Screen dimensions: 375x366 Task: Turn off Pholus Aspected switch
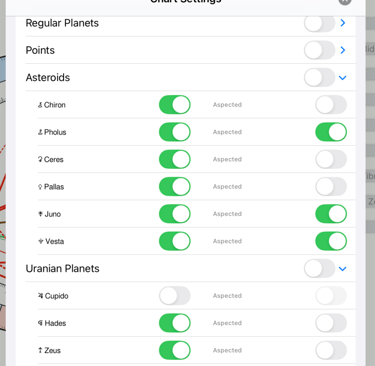click(331, 132)
